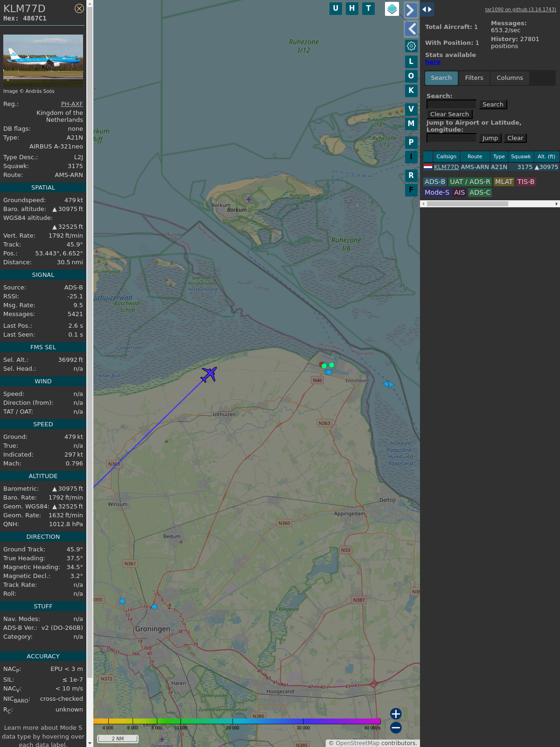Click the Clear Search button
The height and width of the screenshot is (747, 560).
click(449, 114)
